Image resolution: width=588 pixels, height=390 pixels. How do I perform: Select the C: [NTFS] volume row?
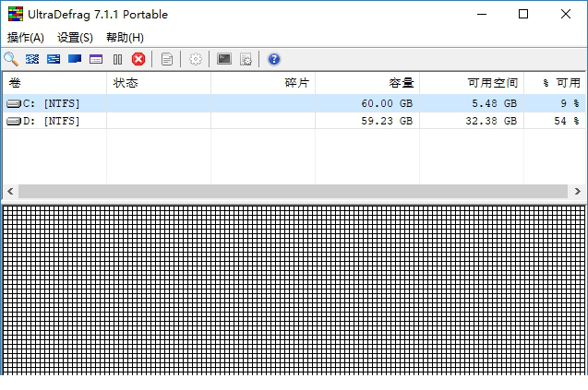pyautogui.click(x=294, y=103)
